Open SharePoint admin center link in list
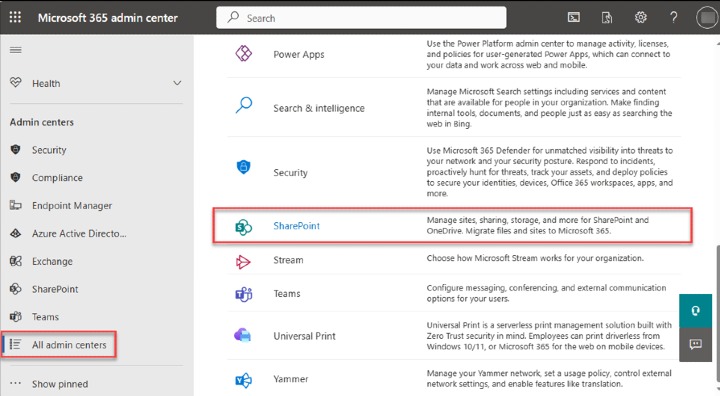This screenshot has height=396, width=720. pos(297,226)
